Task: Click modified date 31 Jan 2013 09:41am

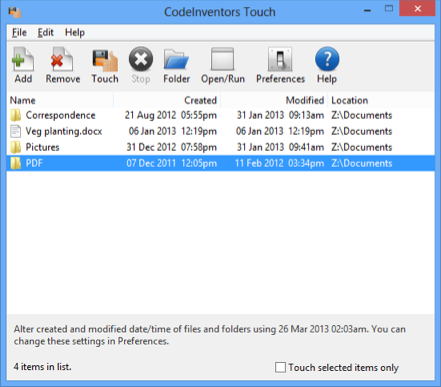Action: click(x=280, y=147)
